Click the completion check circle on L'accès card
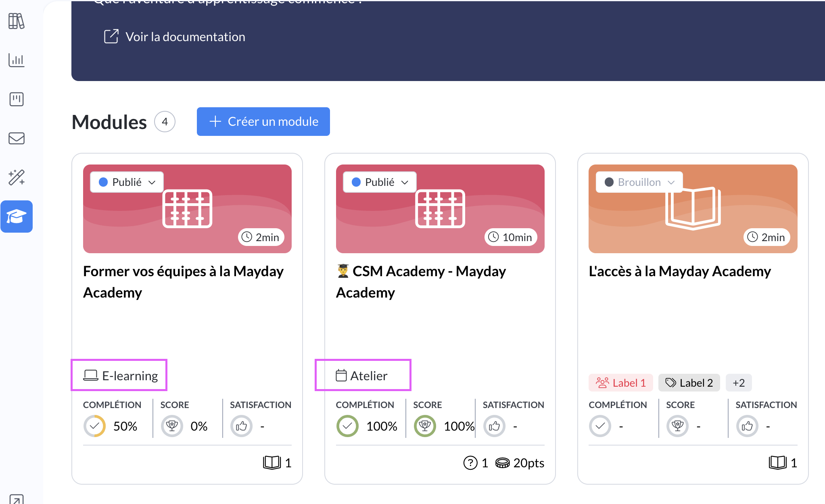This screenshot has height=504, width=825. point(600,426)
